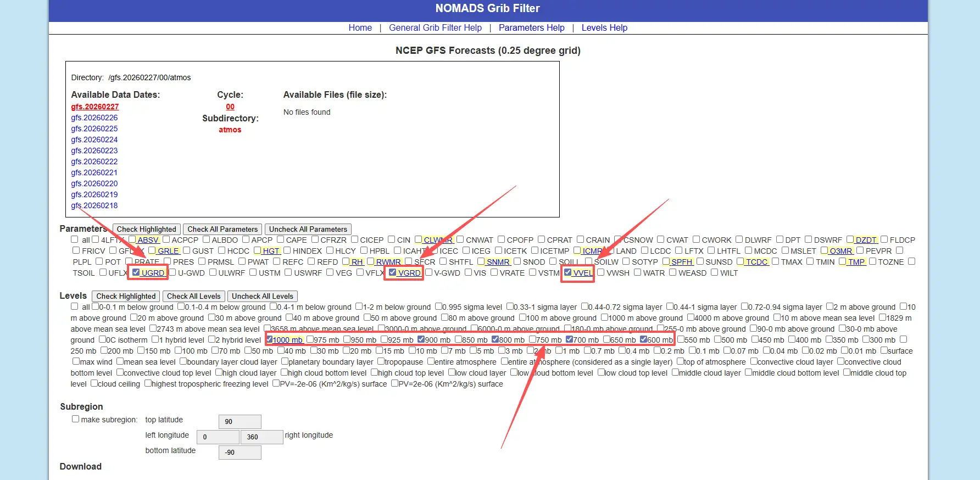Click Uncheck All Parameters button
The height and width of the screenshot is (480, 980).
(x=308, y=229)
